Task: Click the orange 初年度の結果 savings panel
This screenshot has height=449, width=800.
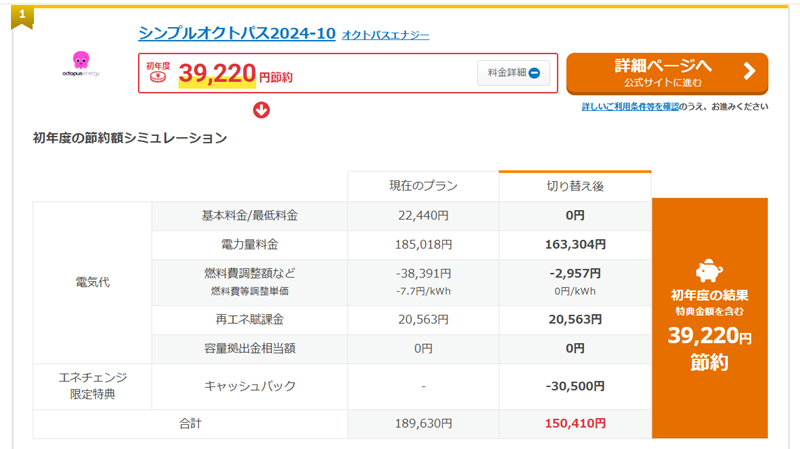Action: coord(709,318)
